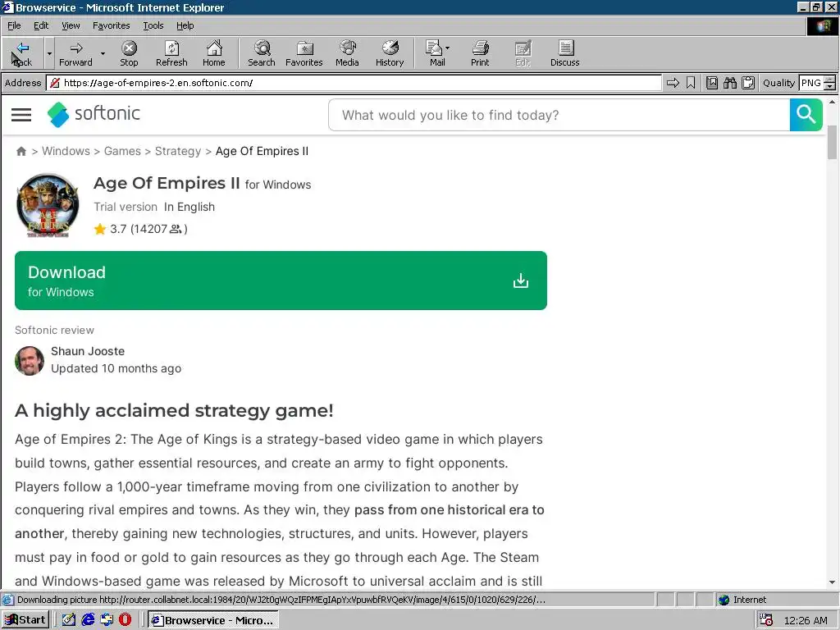Refresh the current page
The width and height of the screenshot is (840, 630).
click(171, 53)
